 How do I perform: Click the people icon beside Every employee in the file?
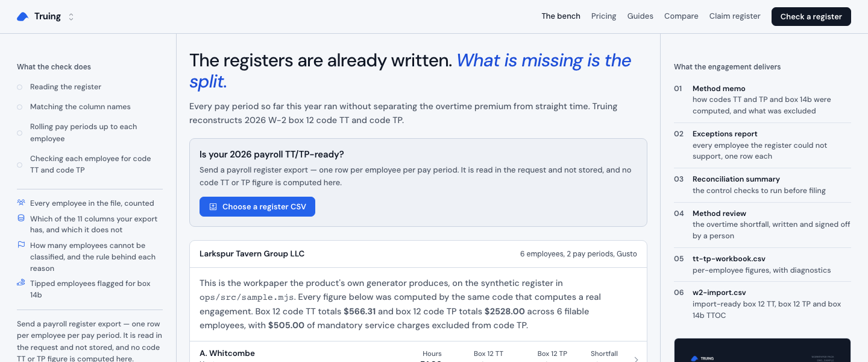point(21,203)
